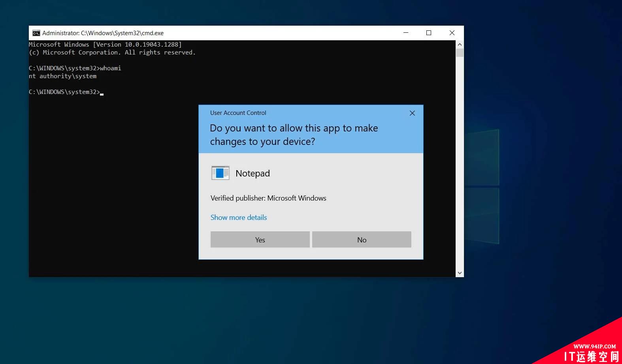Click the 'nt authority\system' output line
The image size is (622, 364).
pos(62,76)
